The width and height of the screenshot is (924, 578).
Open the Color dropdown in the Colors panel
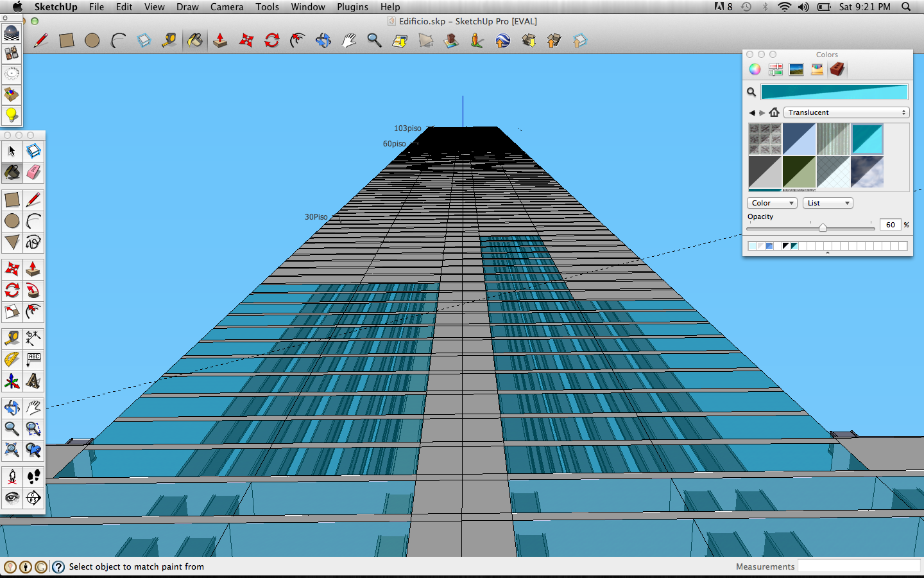point(771,203)
